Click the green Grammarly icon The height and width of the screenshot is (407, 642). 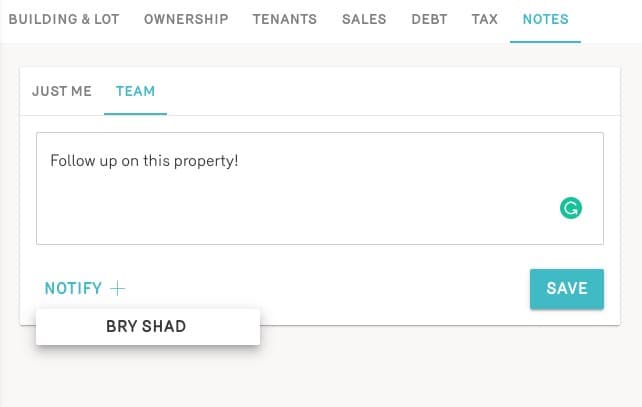pos(571,208)
